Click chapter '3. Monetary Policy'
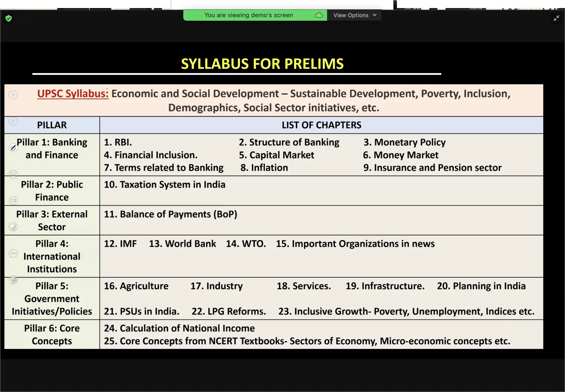The image size is (565, 392). click(x=405, y=142)
